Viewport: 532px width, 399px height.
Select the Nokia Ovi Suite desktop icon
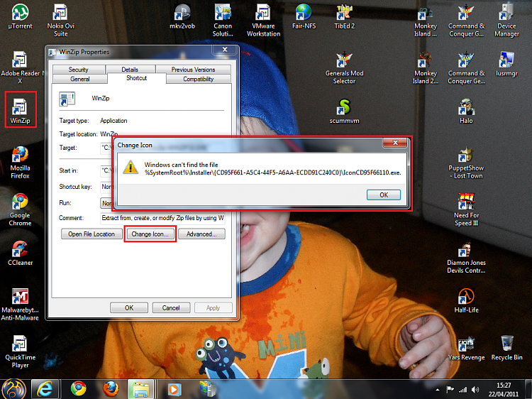[x=61, y=21]
